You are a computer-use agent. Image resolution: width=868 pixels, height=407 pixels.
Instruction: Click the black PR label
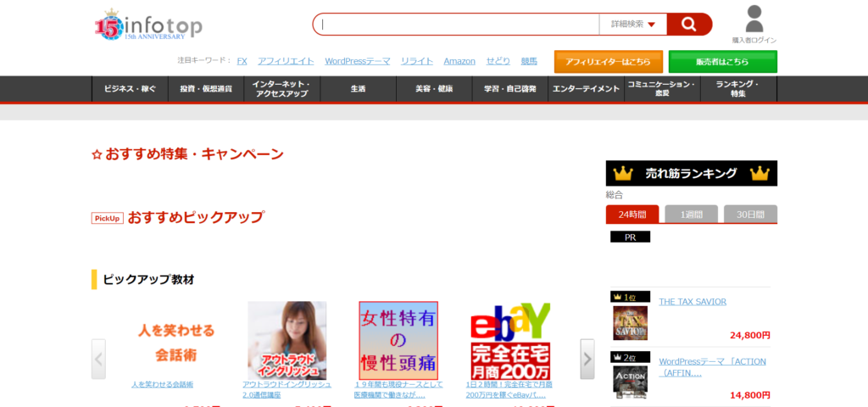(630, 237)
